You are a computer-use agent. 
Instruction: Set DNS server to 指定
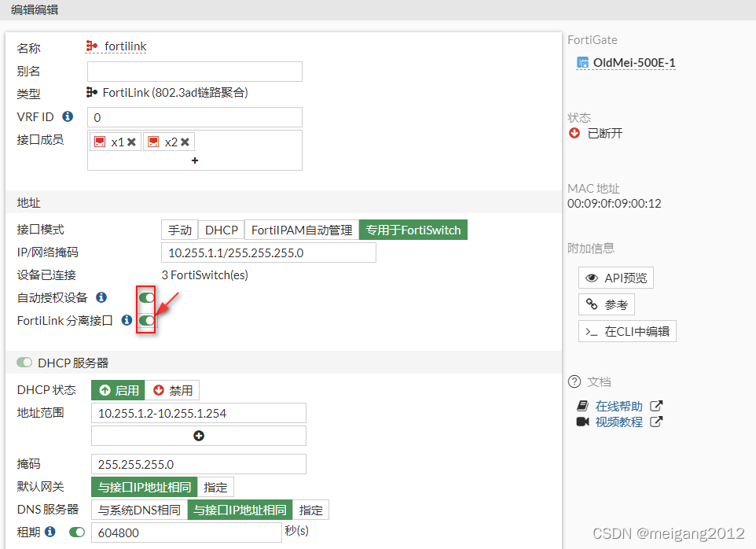tap(311, 510)
